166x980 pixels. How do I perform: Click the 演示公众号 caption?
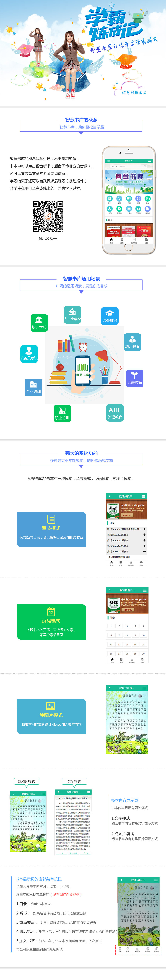(47, 239)
